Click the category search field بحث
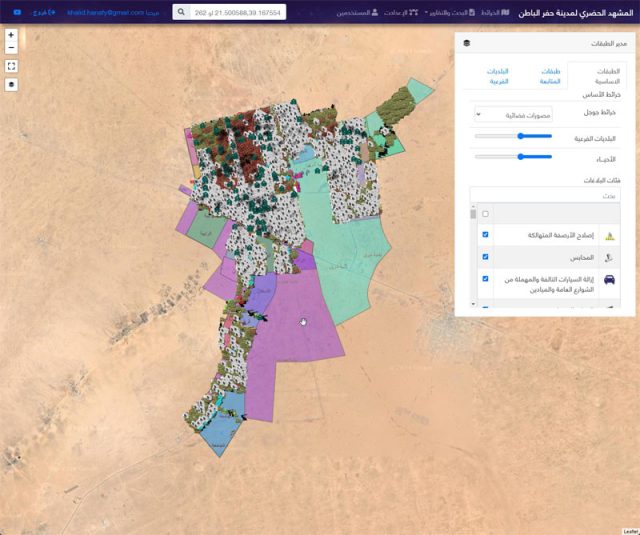640x535 pixels. click(545, 196)
